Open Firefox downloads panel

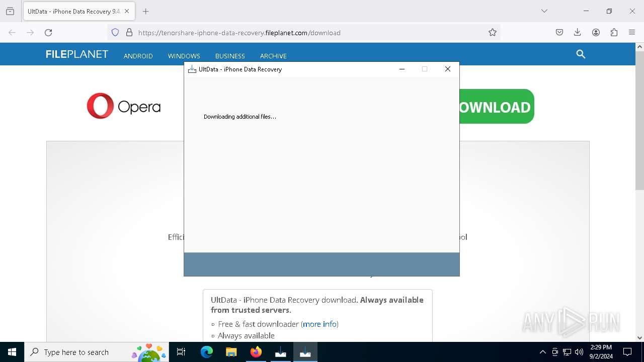[x=578, y=32]
